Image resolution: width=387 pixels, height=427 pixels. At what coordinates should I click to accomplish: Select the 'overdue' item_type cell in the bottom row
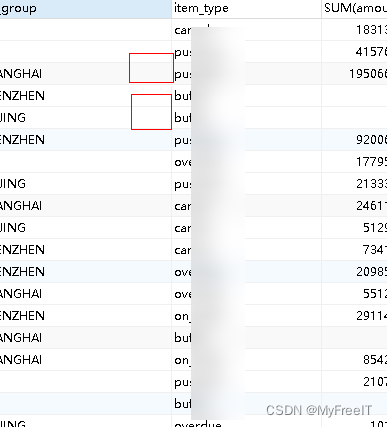246,422
